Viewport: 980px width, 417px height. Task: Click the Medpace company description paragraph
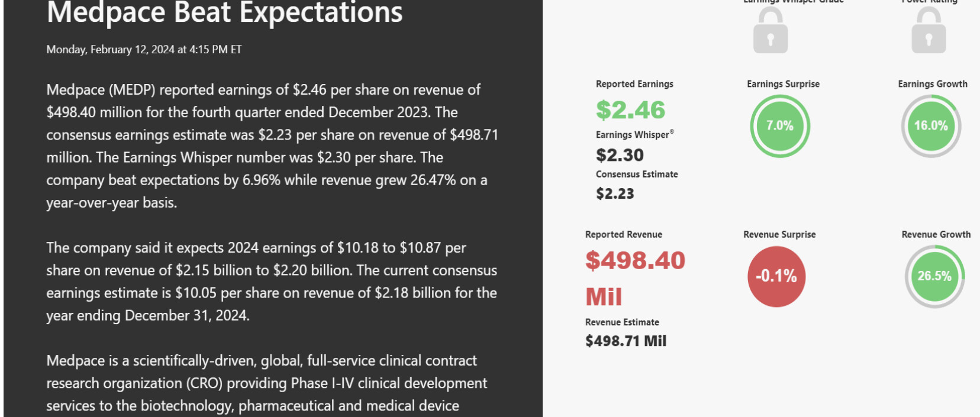266,383
